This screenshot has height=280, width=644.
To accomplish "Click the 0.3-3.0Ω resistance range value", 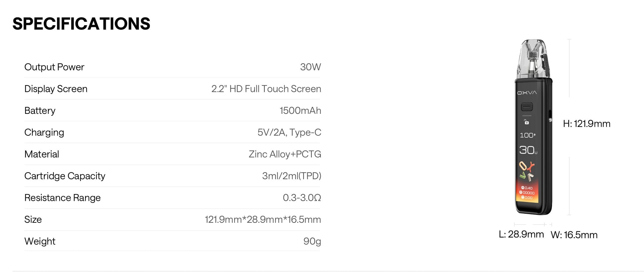I will click(302, 198).
